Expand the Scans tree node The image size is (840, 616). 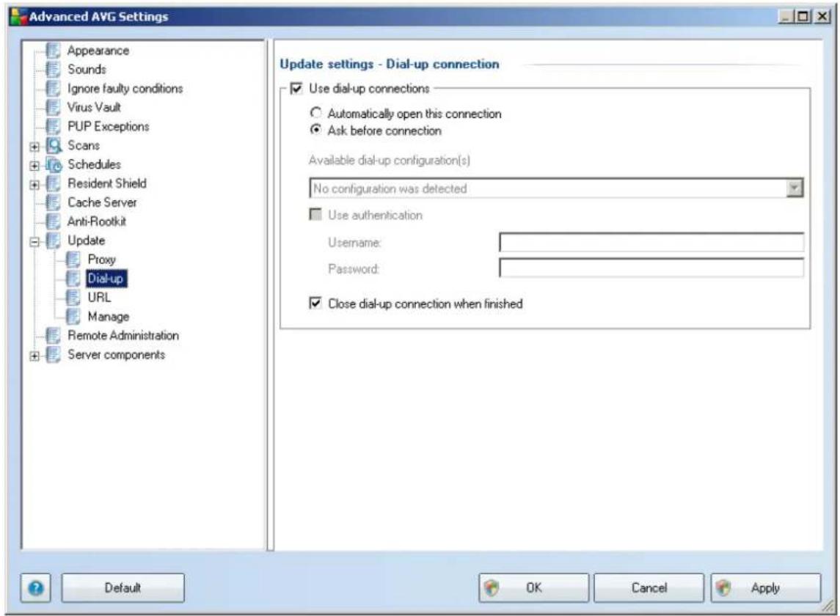34,146
